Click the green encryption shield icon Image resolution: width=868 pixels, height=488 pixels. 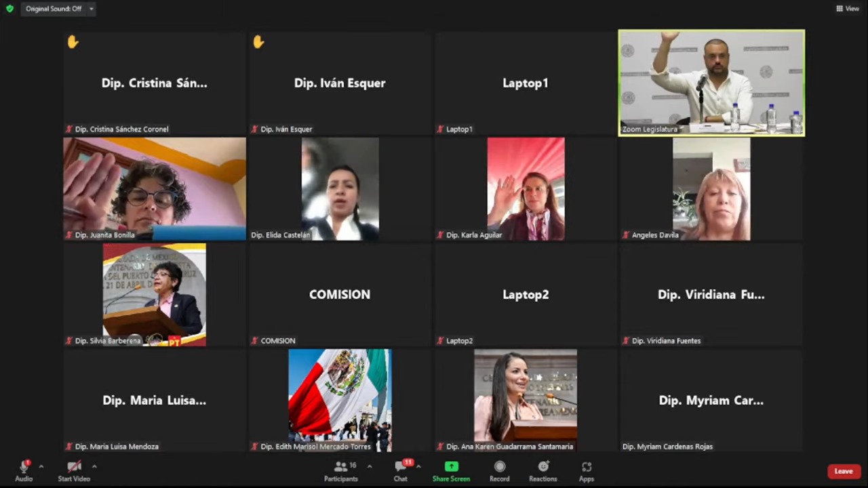(x=9, y=9)
